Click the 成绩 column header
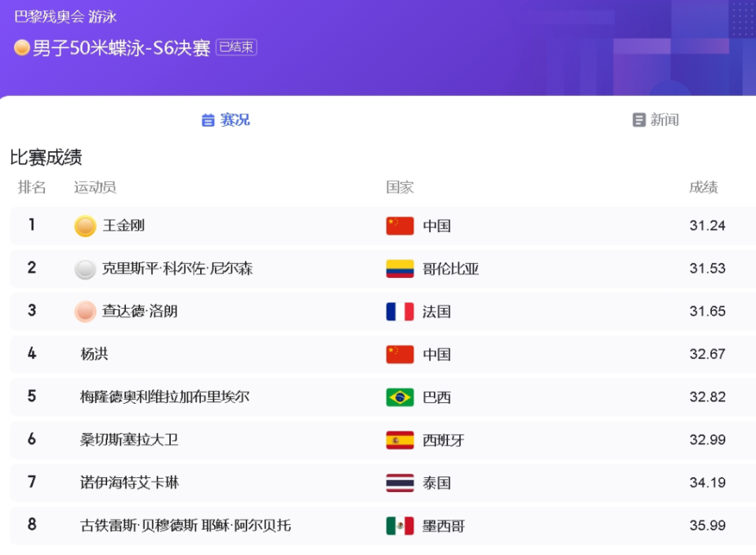The image size is (756, 555). [x=701, y=187]
